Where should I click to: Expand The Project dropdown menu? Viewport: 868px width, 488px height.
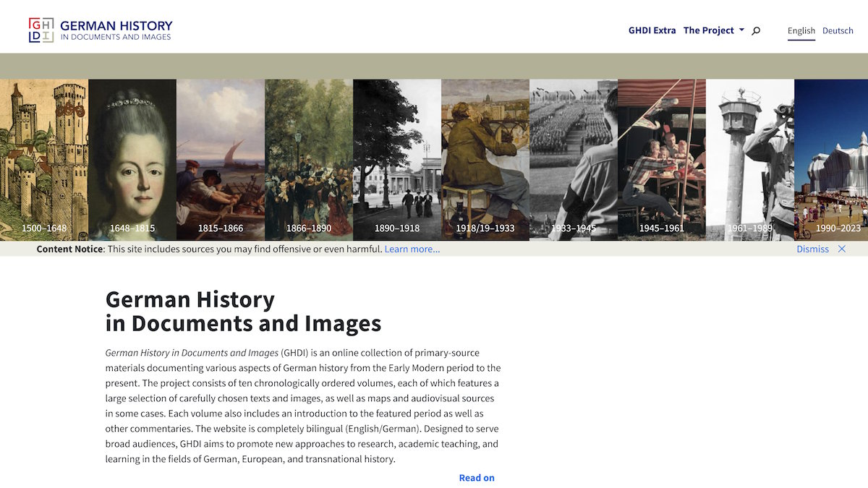(x=714, y=30)
